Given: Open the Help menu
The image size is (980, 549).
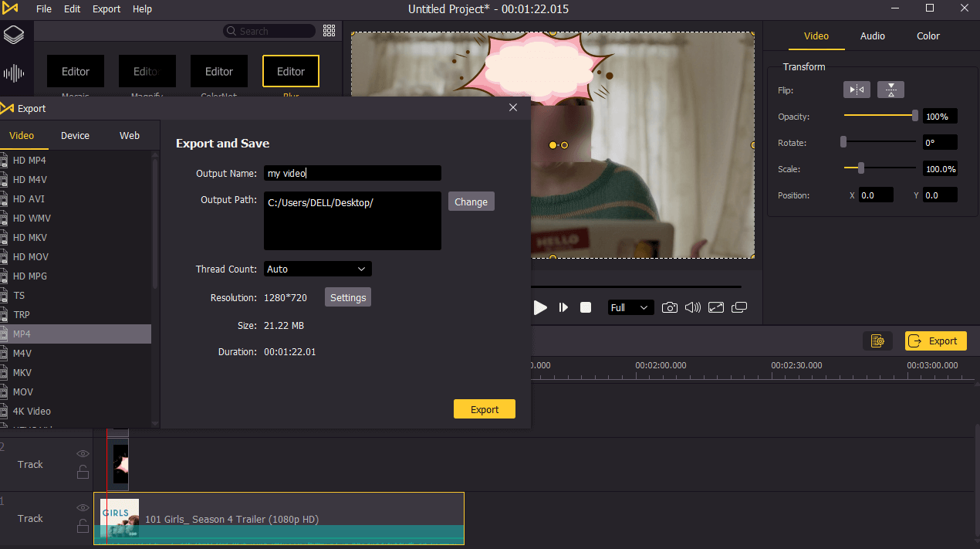Looking at the screenshot, I should coord(142,9).
